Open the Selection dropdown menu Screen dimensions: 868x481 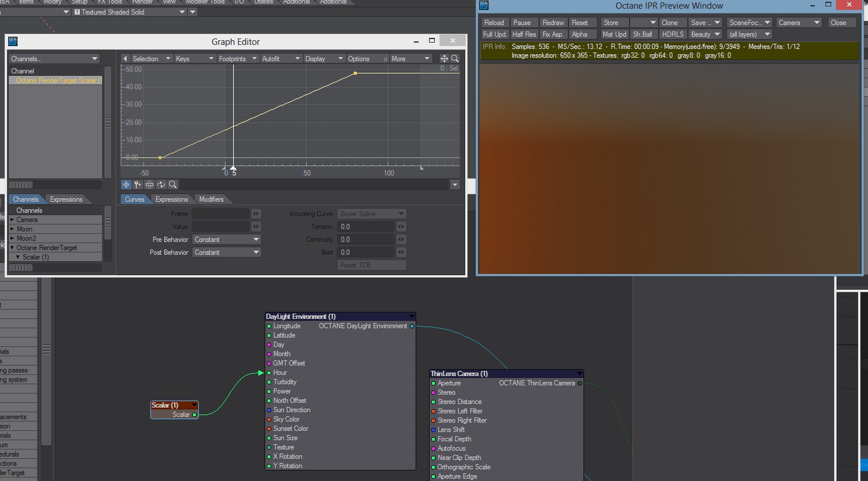click(152, 58)
